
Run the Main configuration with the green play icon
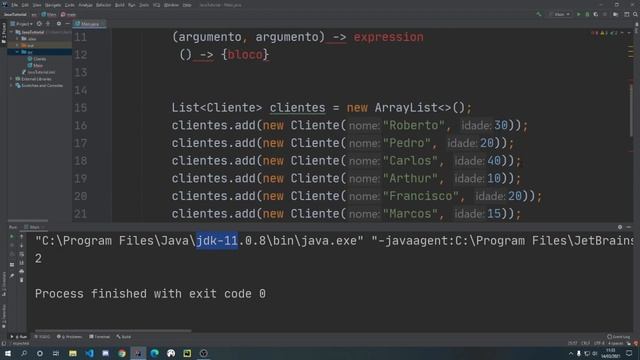click(x=578, y=14)
